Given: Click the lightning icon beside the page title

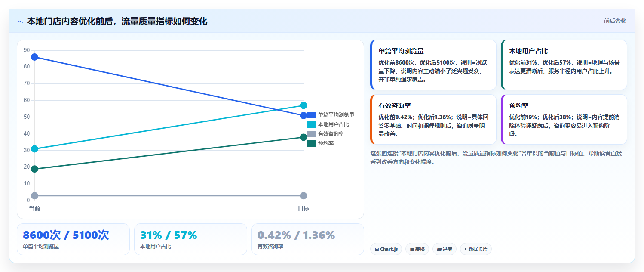Looking at the screenshot, I should point(20,22).
